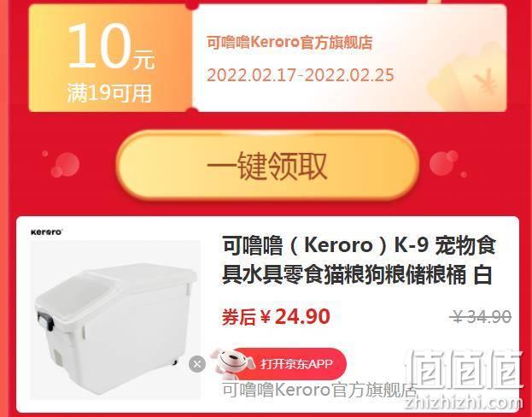The image size is (532, 417).
Task: Click the coupon validity date 2022.02.17-2022.02.25
Action: 301,75
